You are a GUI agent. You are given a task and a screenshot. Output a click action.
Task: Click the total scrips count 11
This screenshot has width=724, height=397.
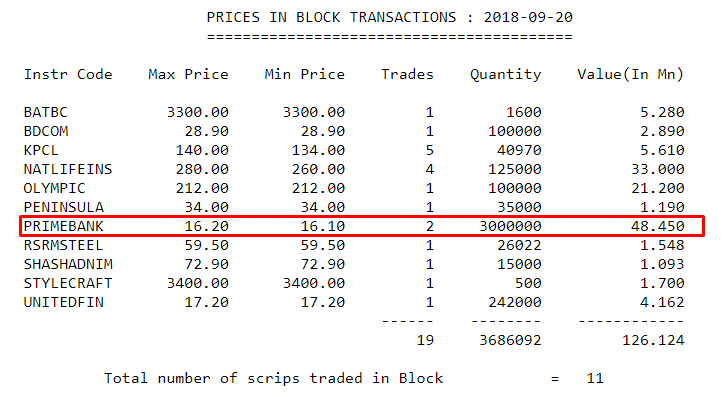pos(595,379)
